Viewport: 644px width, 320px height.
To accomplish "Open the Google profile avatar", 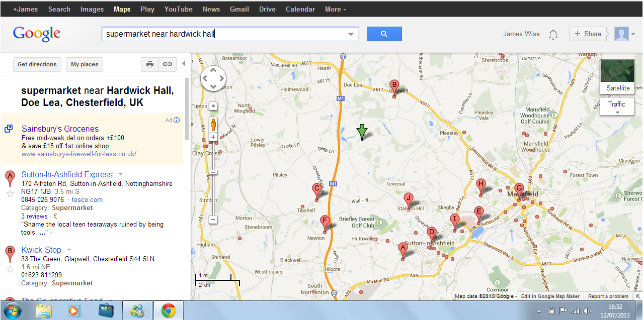I will coord(621,34).
